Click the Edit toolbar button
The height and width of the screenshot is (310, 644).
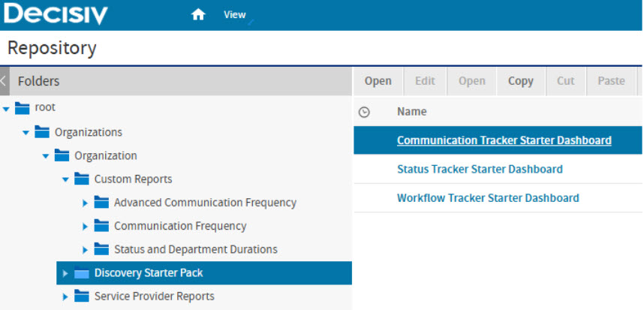pyautogui.click(x=425, y=81)
